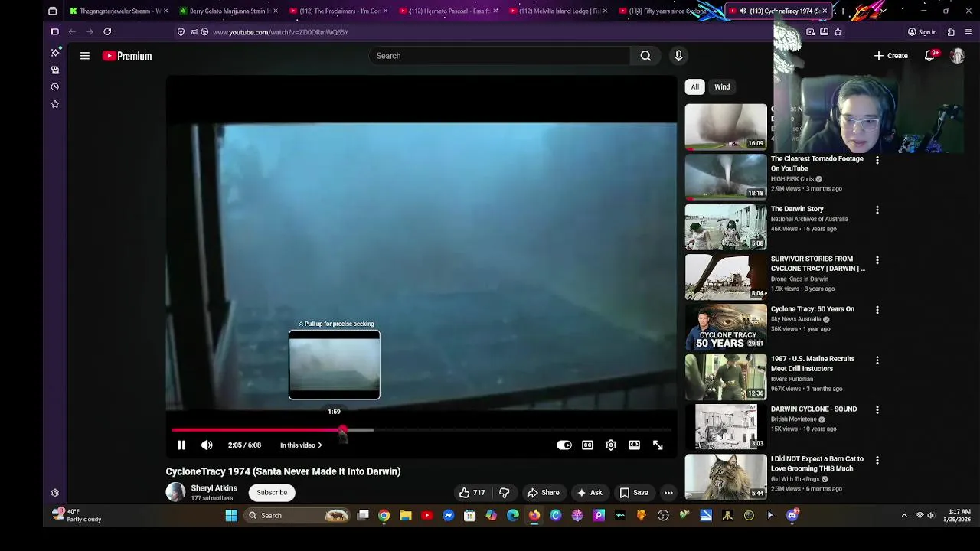Mute the video player volume

coord(207,445)
